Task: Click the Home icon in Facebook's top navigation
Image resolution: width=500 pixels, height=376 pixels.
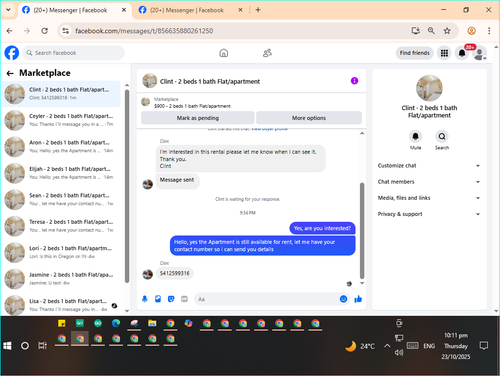Action: click(x=224, y=53)
